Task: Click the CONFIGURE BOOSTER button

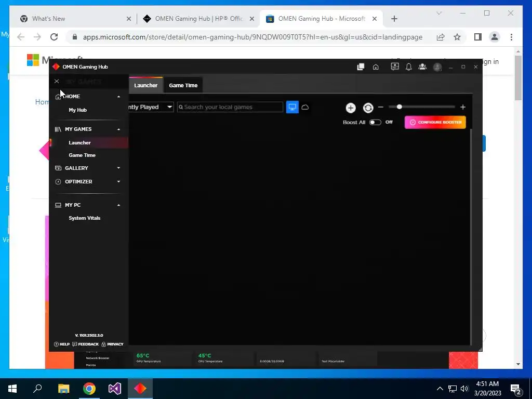Action: click(x=435, y=122)
